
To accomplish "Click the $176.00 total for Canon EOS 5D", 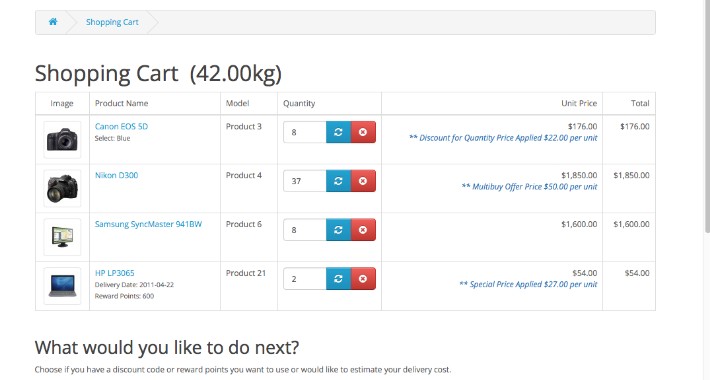I will coord(635,126).
